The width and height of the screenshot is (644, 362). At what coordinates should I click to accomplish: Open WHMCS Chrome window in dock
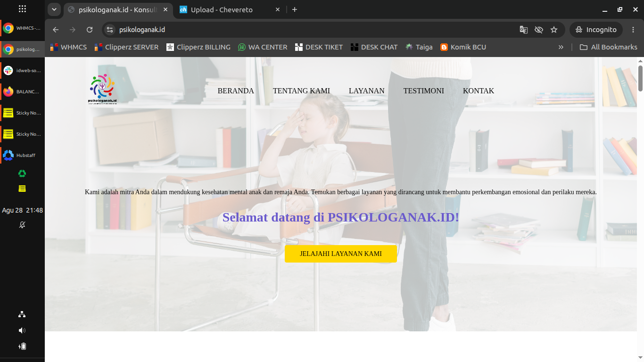(x=22, y=28)
